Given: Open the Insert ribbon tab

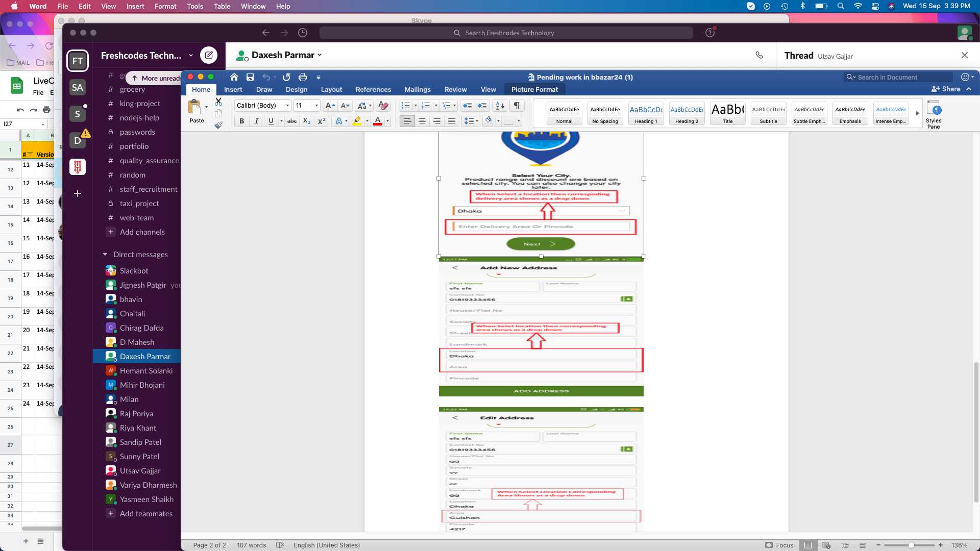Looking at the screenshot, I should (x=233, y=89).
